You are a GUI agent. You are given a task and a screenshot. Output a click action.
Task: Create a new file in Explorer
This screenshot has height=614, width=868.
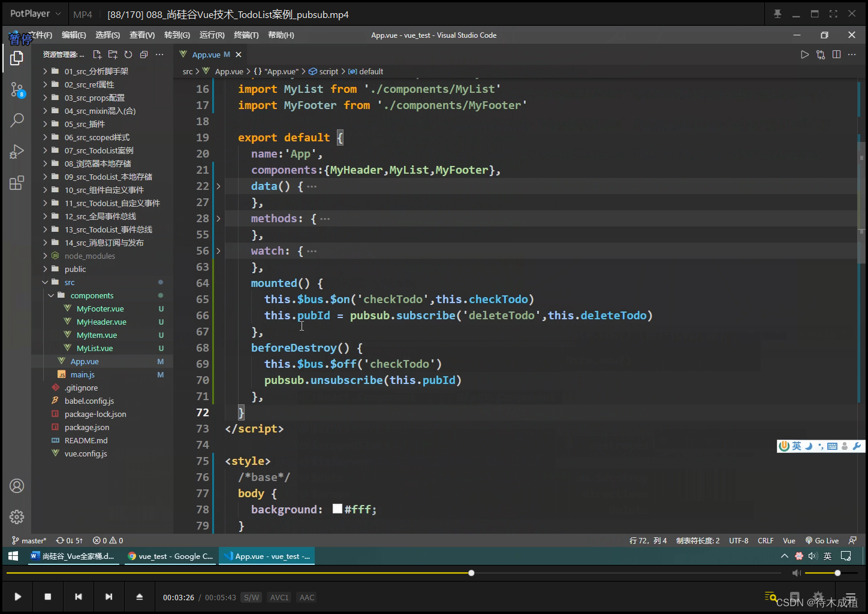tap(97, 55)
